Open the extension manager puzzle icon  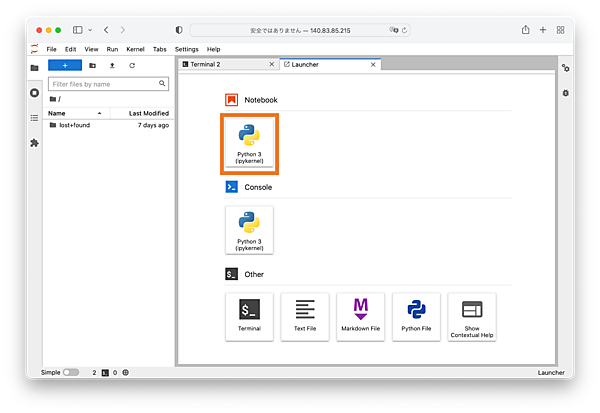[x=34, y=143]
